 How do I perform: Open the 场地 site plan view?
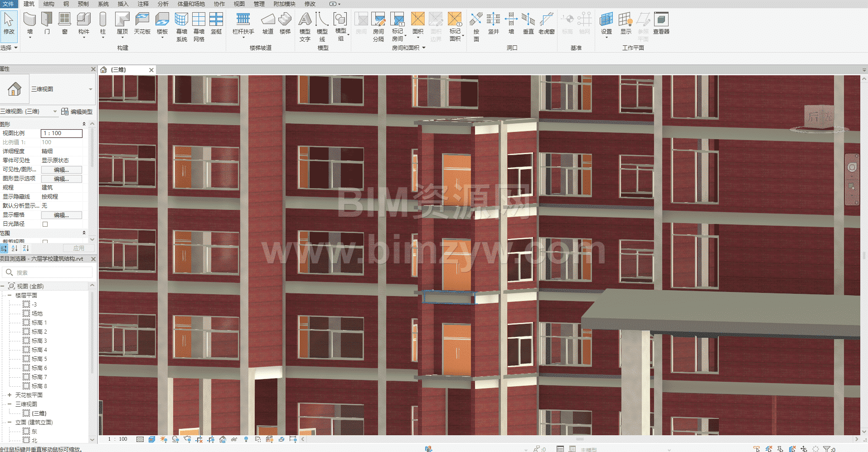[37, 314]
